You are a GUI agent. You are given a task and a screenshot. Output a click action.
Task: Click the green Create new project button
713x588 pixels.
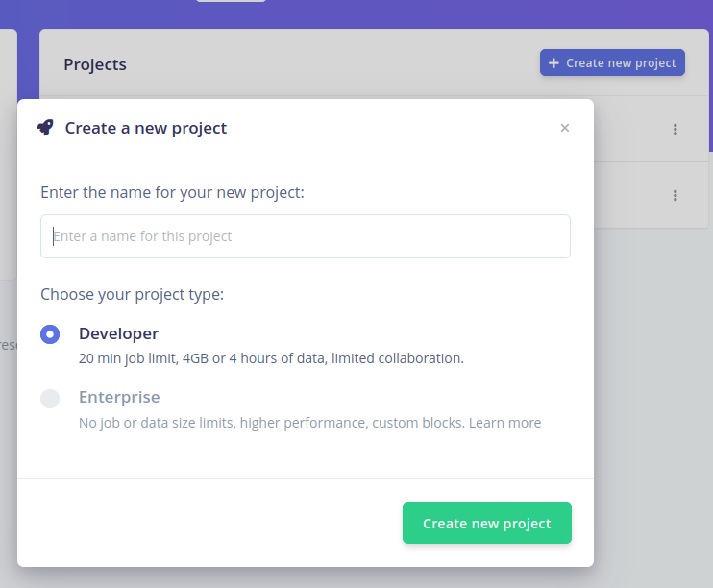pyautogui.click(x=487, y=523)
